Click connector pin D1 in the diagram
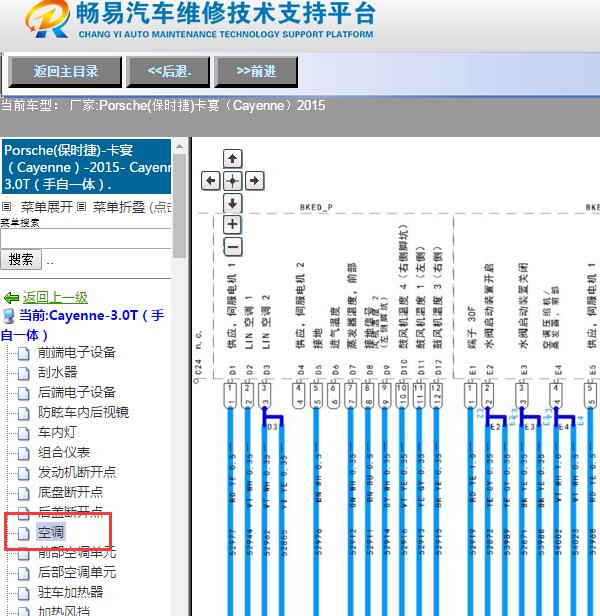This screenshot has height=616, width=600. click(x=231, y=396)
